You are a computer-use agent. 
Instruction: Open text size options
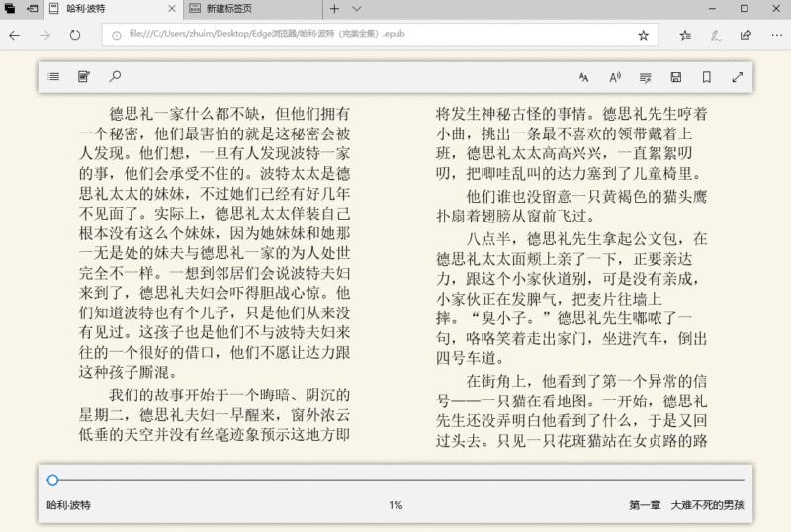(x=584, y=77)
